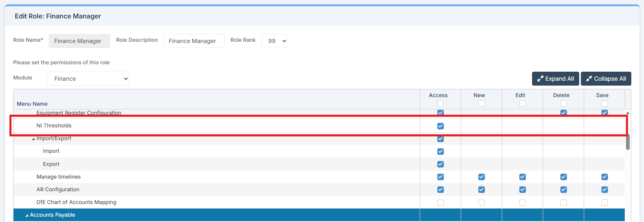Uncheck Access for the Export row
The width and height of the screenshot is (644, 222).
(x=441, y=164)
